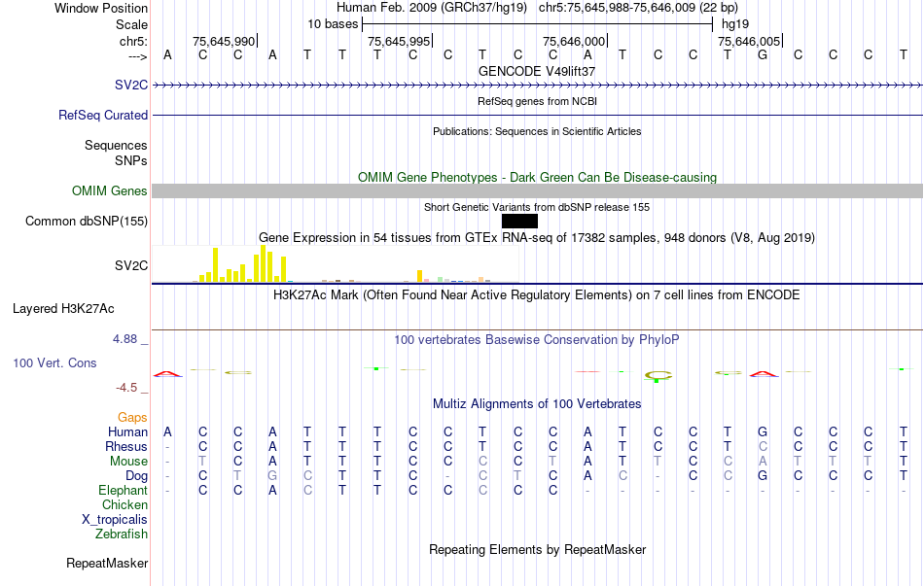924x586 pixels.
Task: Select the Dog alignment row label
Action: pyautogui.click(x=136, y=476)
